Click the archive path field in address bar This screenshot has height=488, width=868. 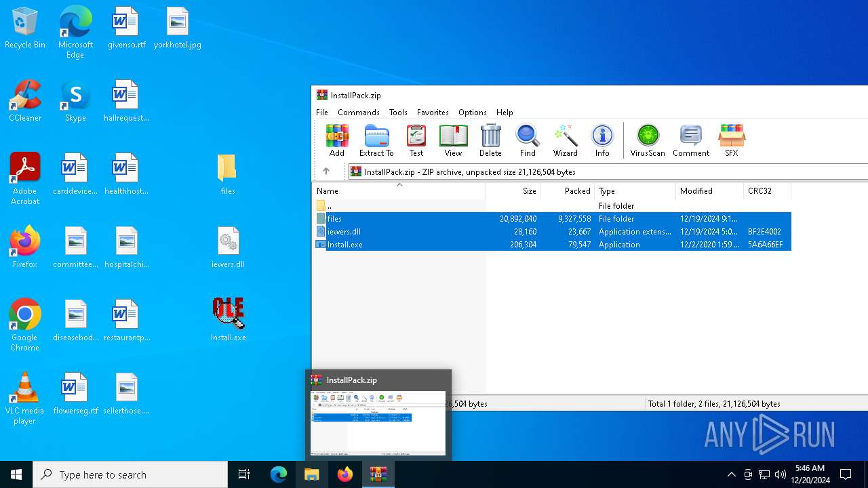(x=607, y=171)
